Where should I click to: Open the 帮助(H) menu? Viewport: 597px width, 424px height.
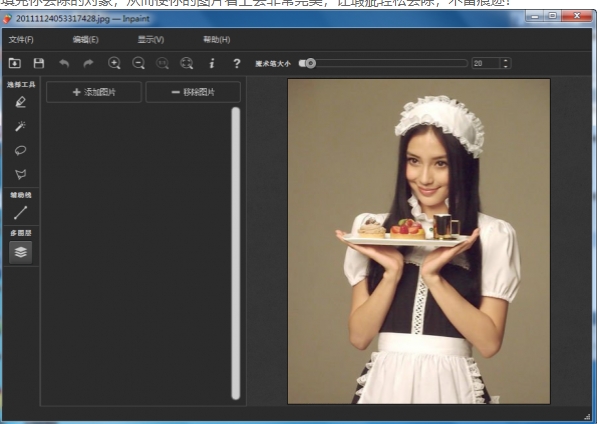click(217, 40)
